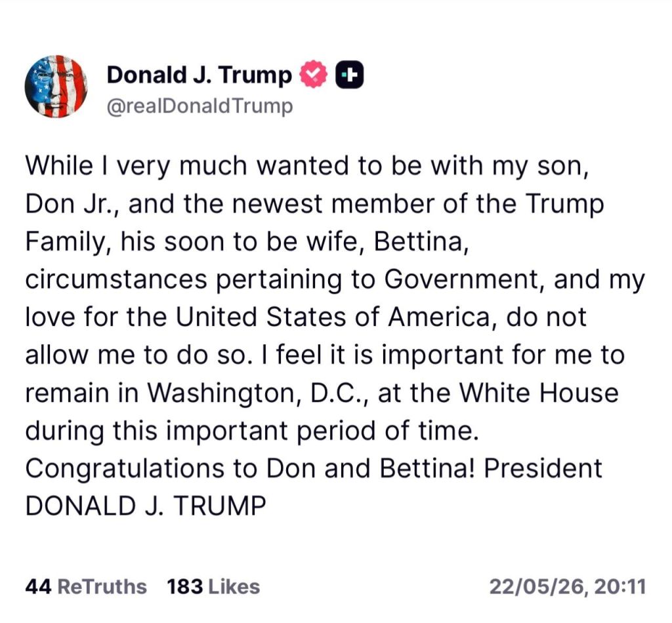
Task: Open the @realDonaldTrump handle
Action: point(199,106)
